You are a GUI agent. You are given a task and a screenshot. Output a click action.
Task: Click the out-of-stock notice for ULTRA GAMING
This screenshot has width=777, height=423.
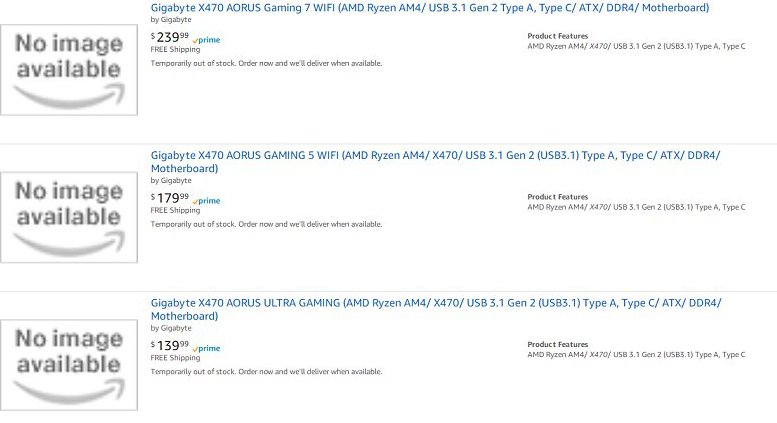tap(267, 371)
